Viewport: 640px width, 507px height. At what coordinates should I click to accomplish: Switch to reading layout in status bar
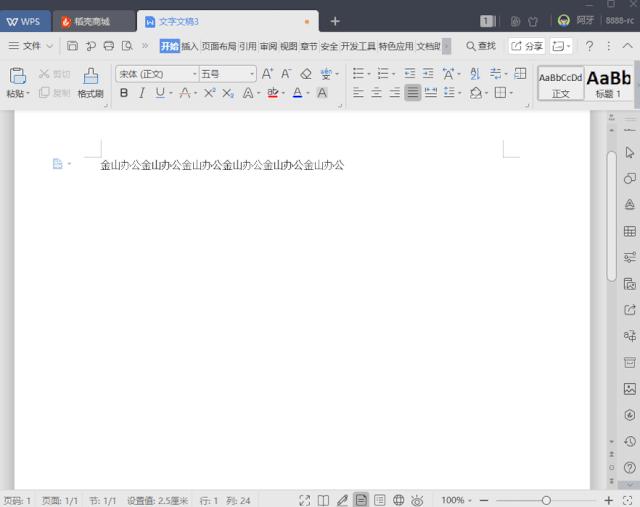pos(323,500)
